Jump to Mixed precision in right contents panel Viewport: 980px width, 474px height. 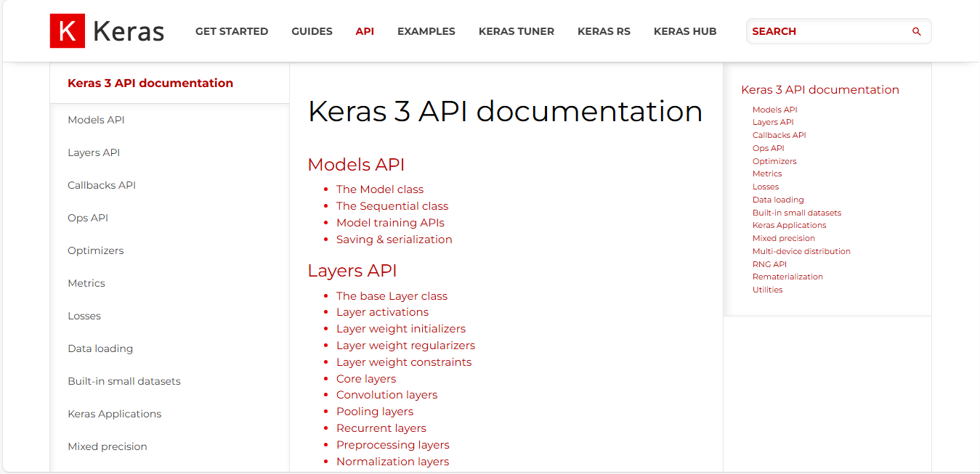pyautogui.click(x=784, y=238)
